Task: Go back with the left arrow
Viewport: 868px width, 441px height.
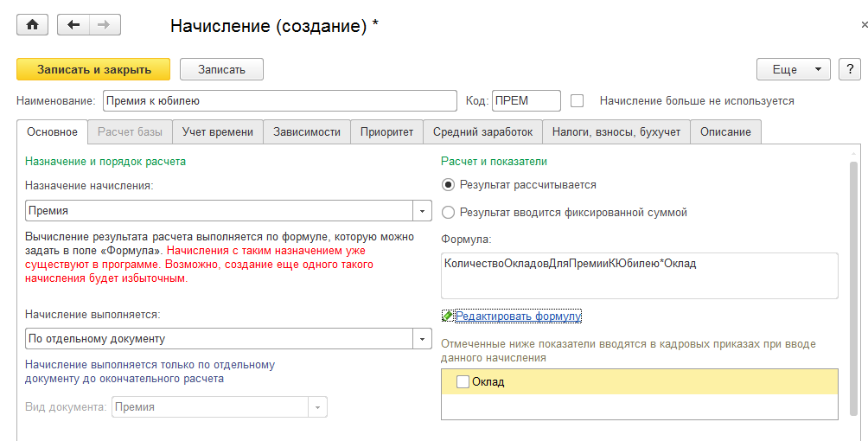Action: coord(73,25)
